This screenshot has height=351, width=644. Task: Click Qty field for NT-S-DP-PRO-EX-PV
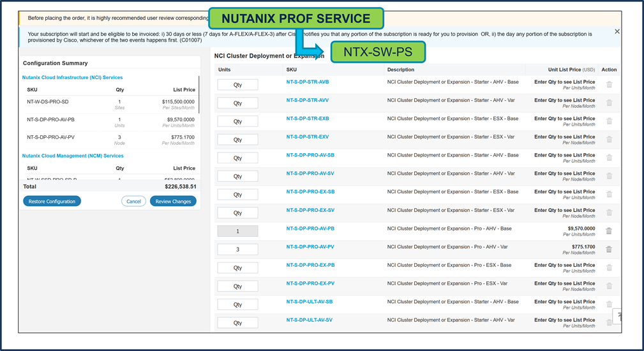[238, 286]
